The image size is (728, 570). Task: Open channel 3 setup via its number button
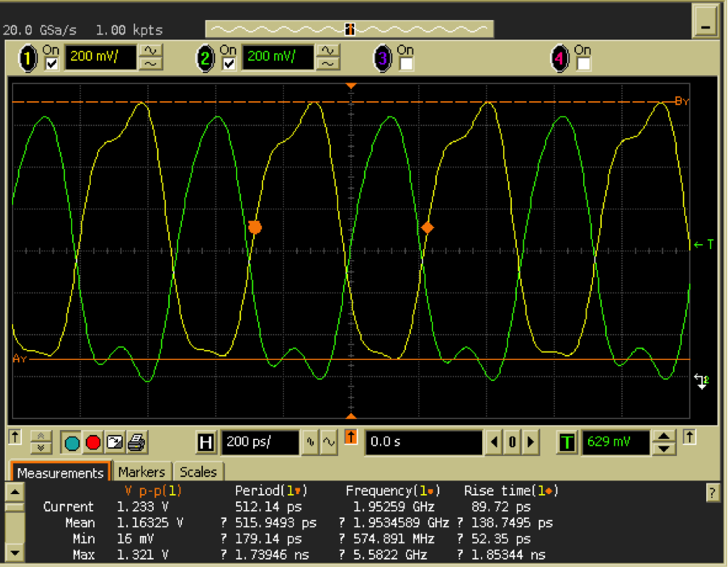(x=383, y=58)
